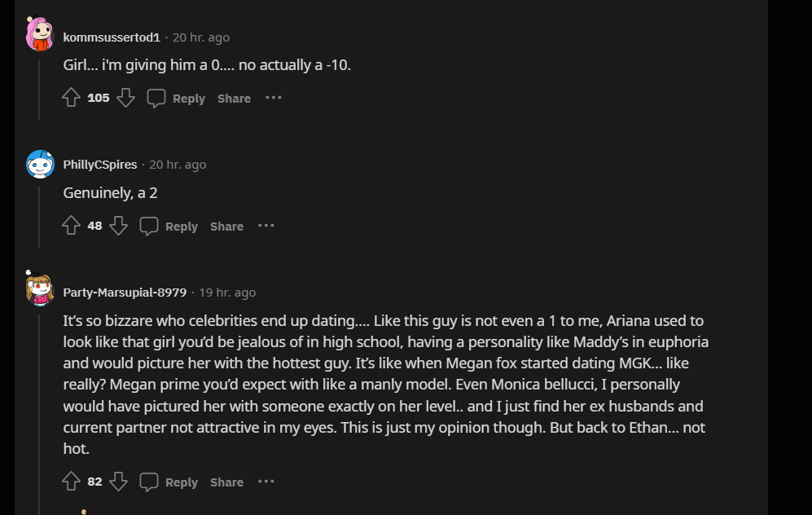
Task: Open kommsussertod1's user profile link
Action: [112, 37]
